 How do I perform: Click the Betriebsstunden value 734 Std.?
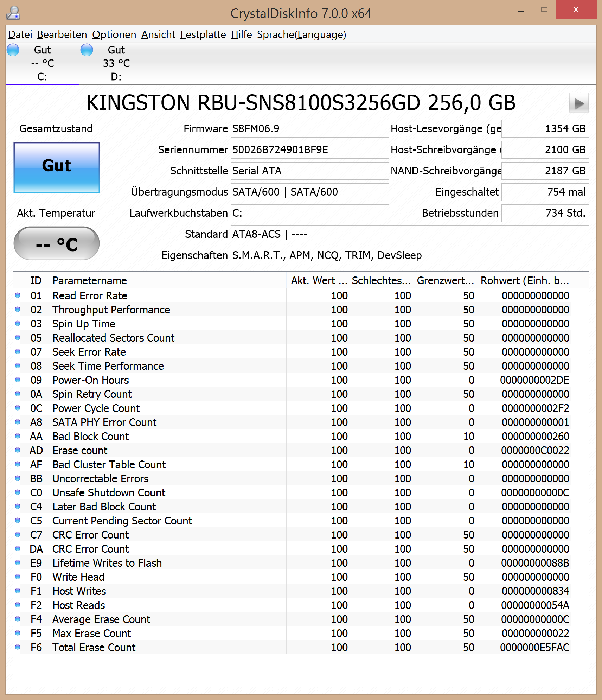pos(545,213)
